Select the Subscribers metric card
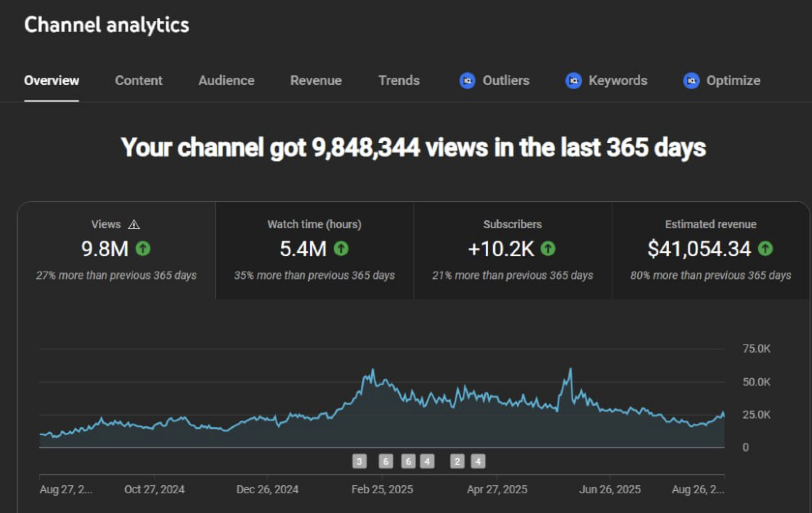This screenshot has height=513, width=812. (512, 250)
